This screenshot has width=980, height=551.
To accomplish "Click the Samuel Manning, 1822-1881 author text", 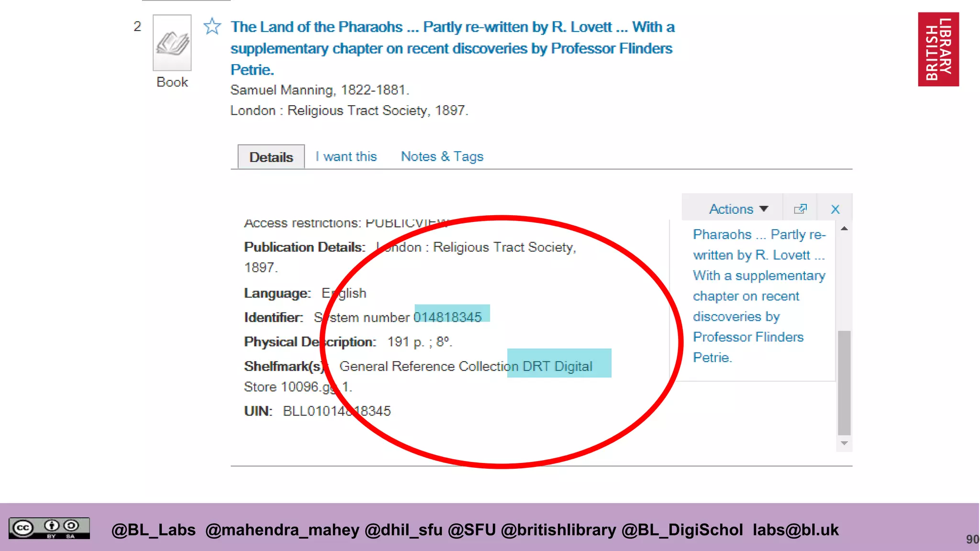I will click(320, 90).
